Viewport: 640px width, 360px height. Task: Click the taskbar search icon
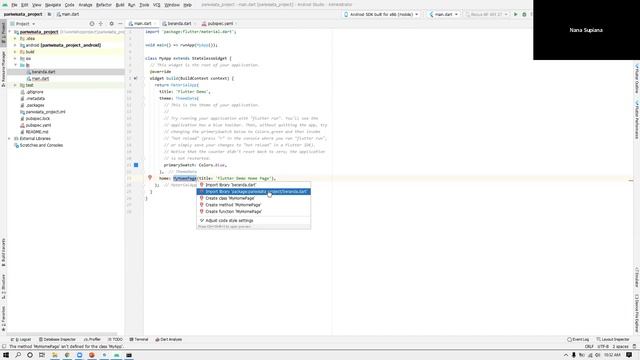coord(18,355)
